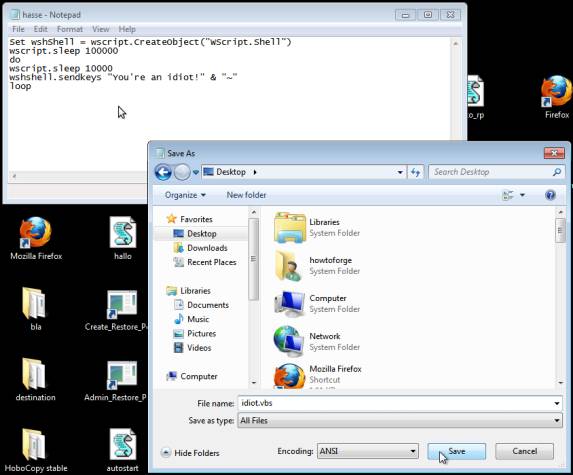Open the Organize dropdown menu
Image resolution: width=573 pixels, height=475 pixels.
[x=185, y=195]
